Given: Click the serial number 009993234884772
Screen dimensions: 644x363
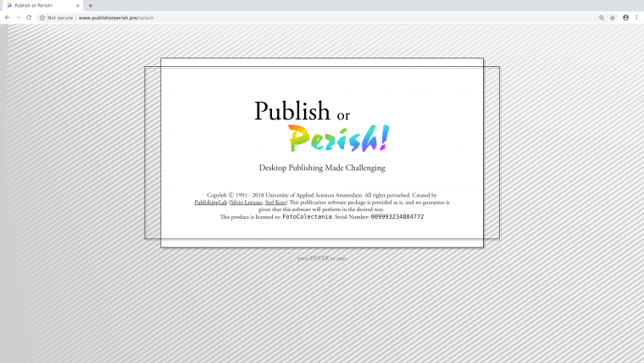Looking at the screenshot, I should pos(397,217).
